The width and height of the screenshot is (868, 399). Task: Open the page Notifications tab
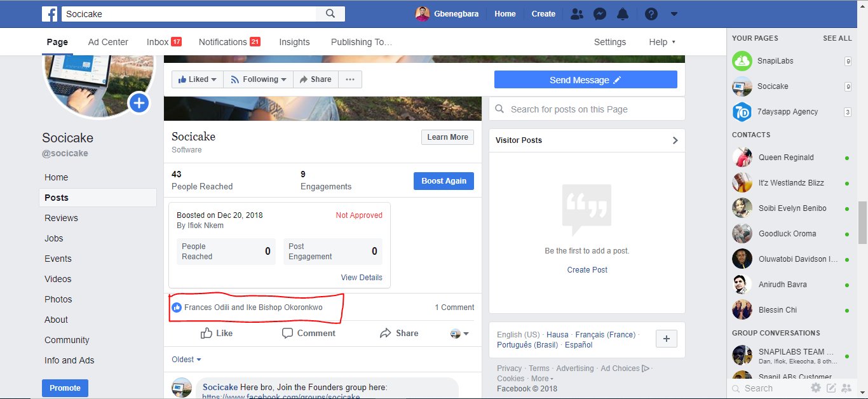pyautogui.click(x=229, y=42)
